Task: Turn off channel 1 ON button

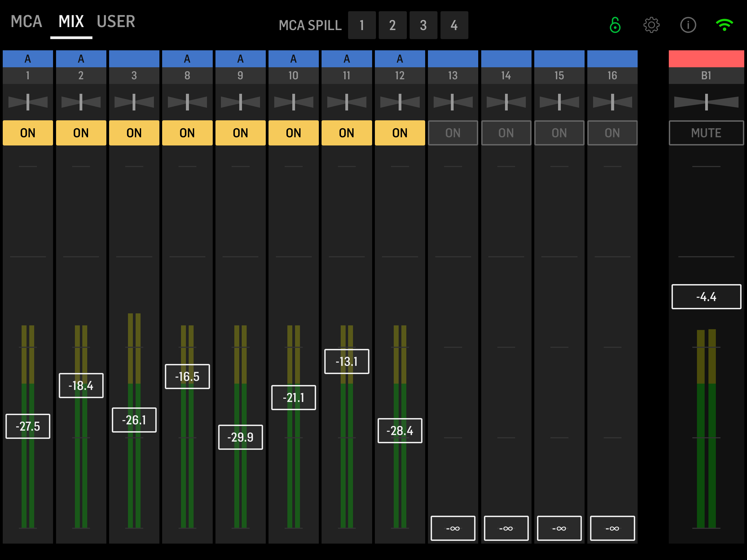Action: (x=28, y=133)
